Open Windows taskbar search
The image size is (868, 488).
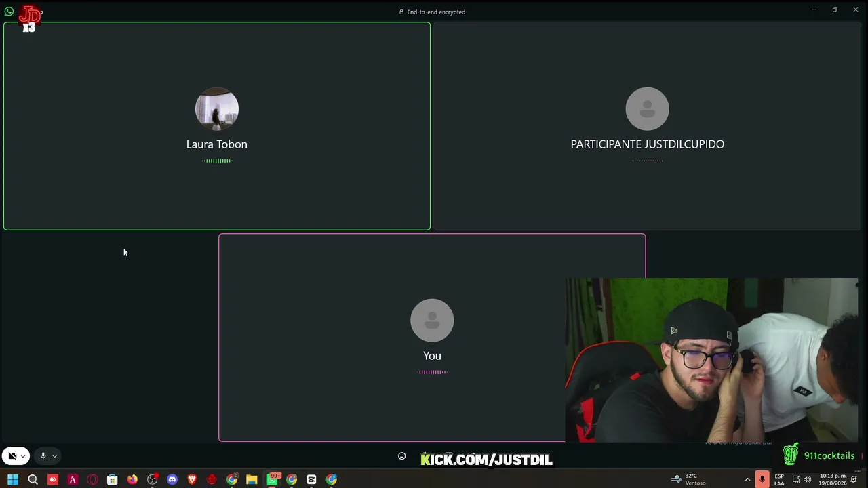tap(33, 480)
